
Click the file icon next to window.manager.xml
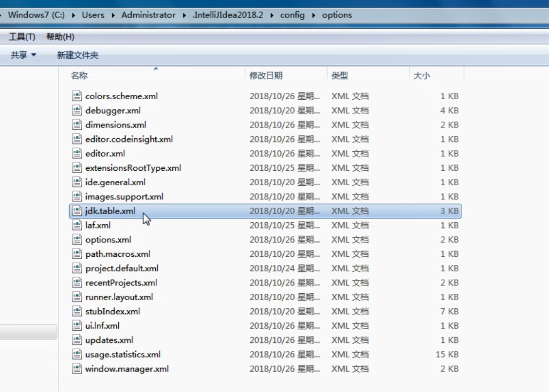77,369
